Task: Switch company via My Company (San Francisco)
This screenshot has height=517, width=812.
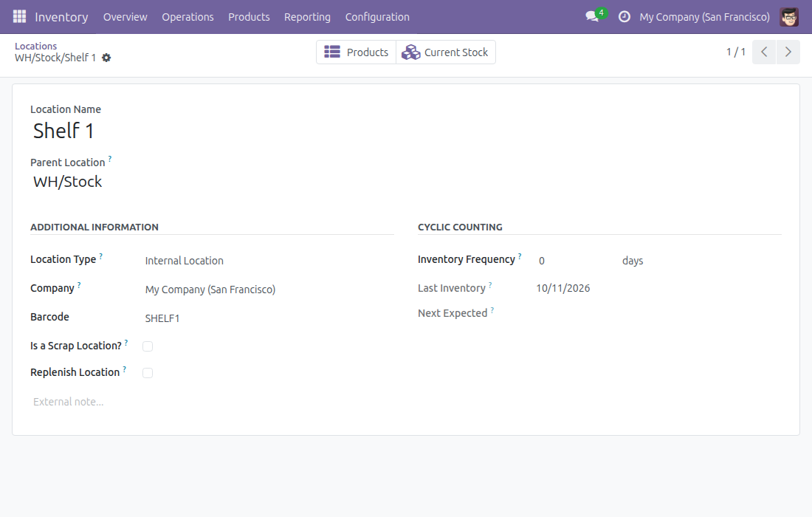Action: point(704,16)
